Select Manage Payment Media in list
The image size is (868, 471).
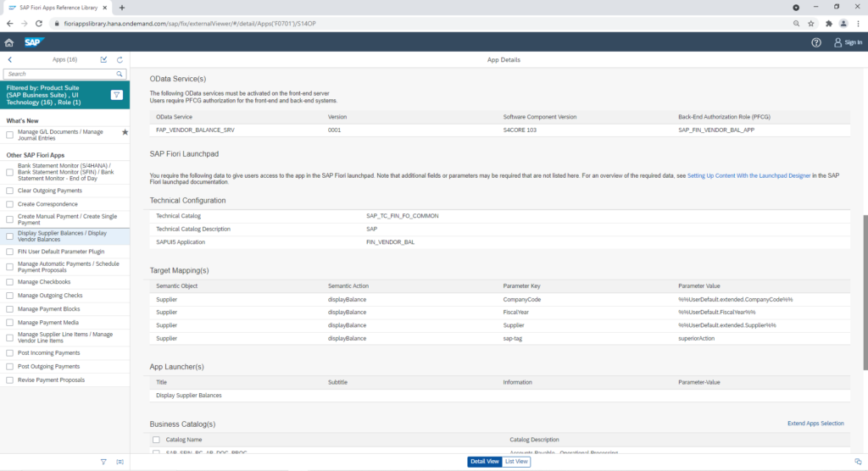[48, 323]
